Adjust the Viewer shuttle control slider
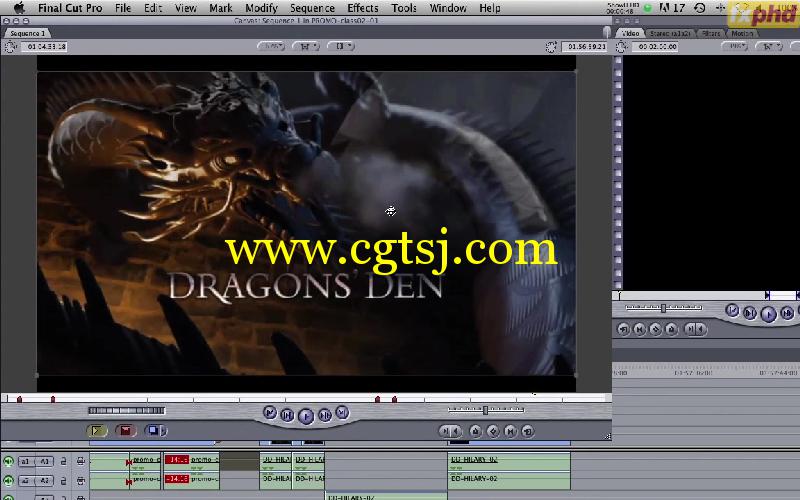This screenshot has height=500, width=800. (664, 308)
